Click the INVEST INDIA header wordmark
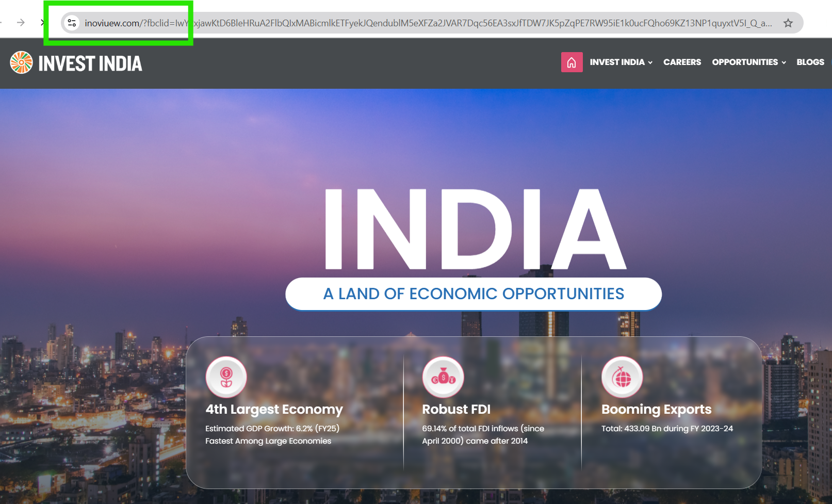 [90, 63]
